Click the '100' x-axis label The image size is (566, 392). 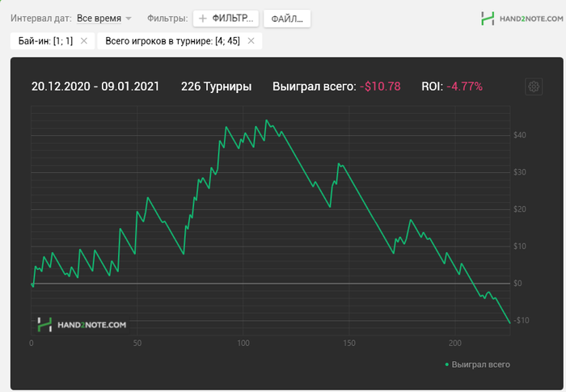(243, 344)
